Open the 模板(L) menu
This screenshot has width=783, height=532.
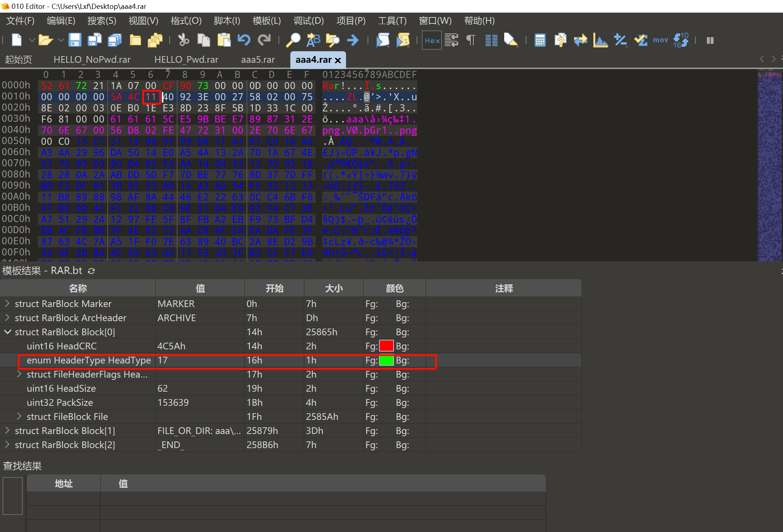click(266, 21)
